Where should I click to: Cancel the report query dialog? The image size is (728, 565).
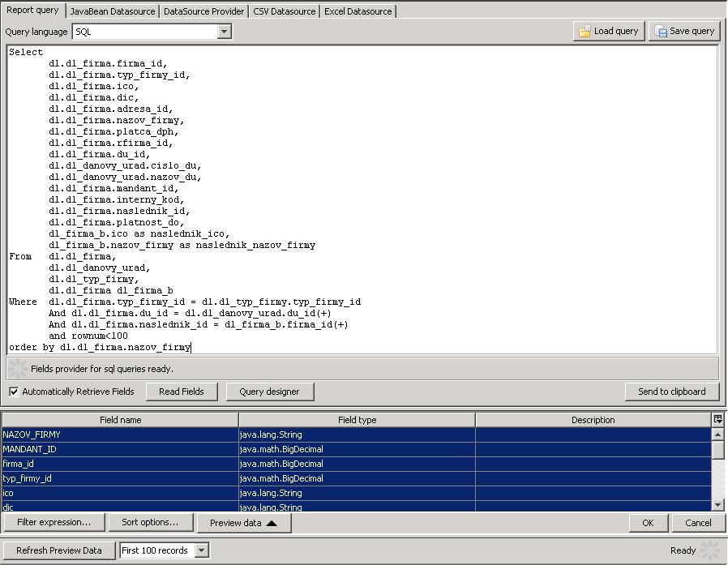698,523
